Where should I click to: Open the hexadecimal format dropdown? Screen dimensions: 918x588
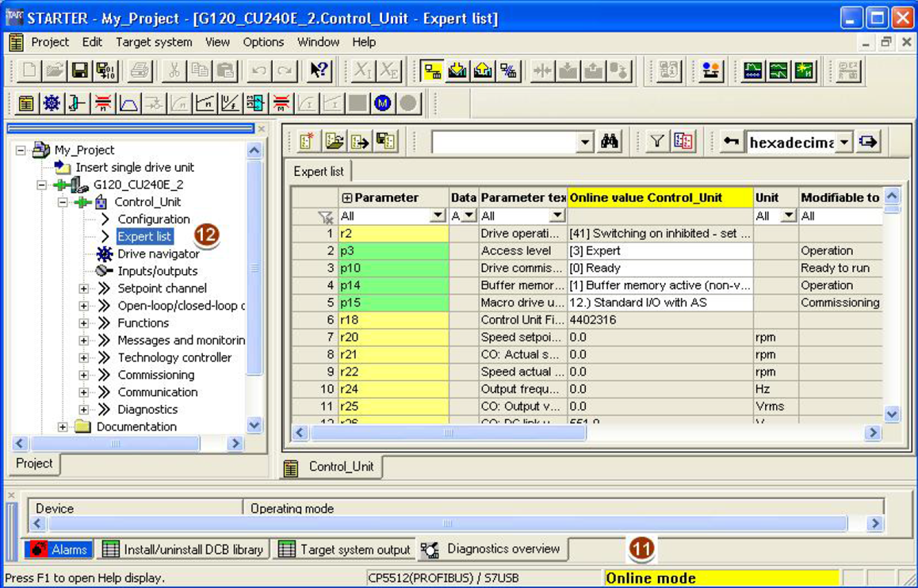(x=844, y=143)
